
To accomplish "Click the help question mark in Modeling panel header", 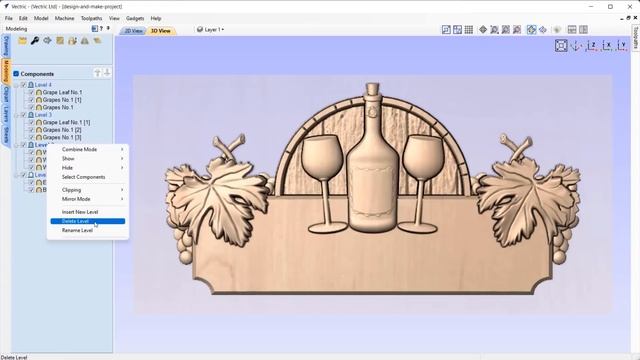I will tap(101, 29).
